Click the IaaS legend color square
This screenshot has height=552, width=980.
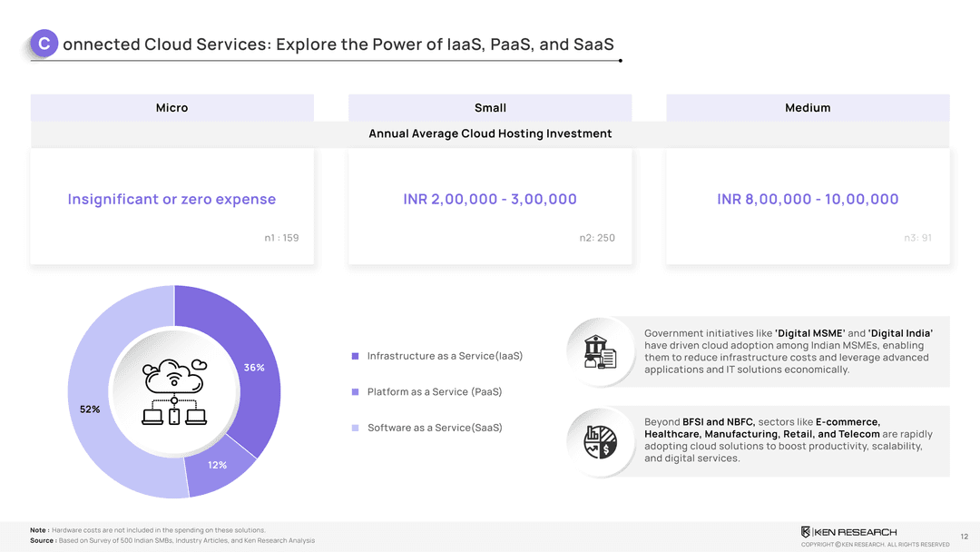tap(356, 356)
